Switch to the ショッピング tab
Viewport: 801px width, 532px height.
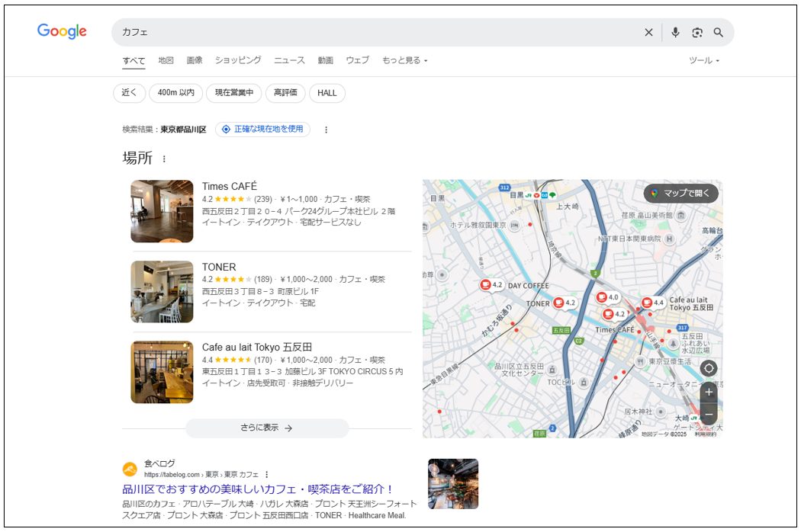click(x=237, y=60)
